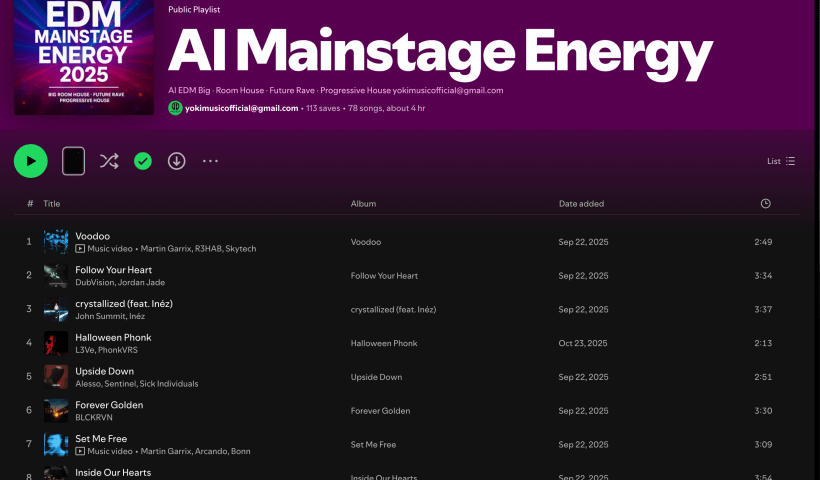Click the Halloween Phonk album link
This screenshot has width=820, height=480.
click(384, 343)
